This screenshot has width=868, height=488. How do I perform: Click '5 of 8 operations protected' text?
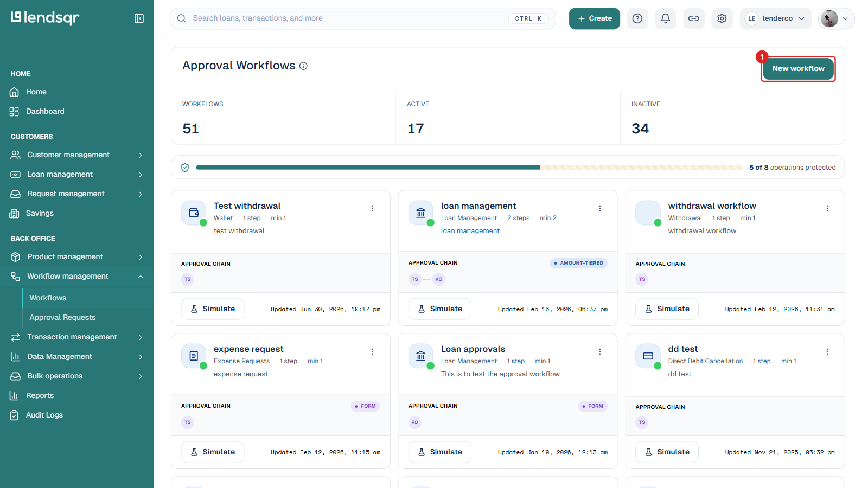tap(793, 168)
